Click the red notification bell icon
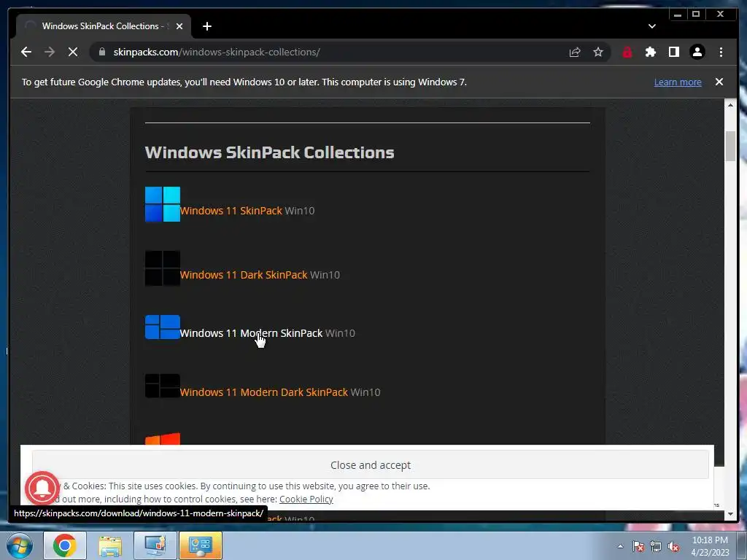 tap(42, 488)
